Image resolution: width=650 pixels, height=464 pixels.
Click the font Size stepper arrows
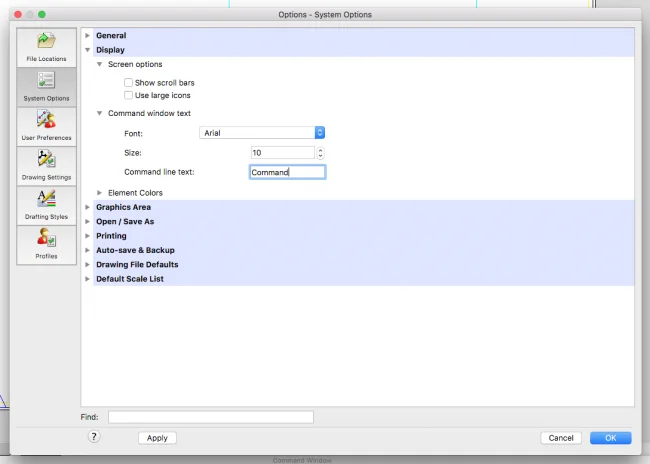tap(320, 153)
